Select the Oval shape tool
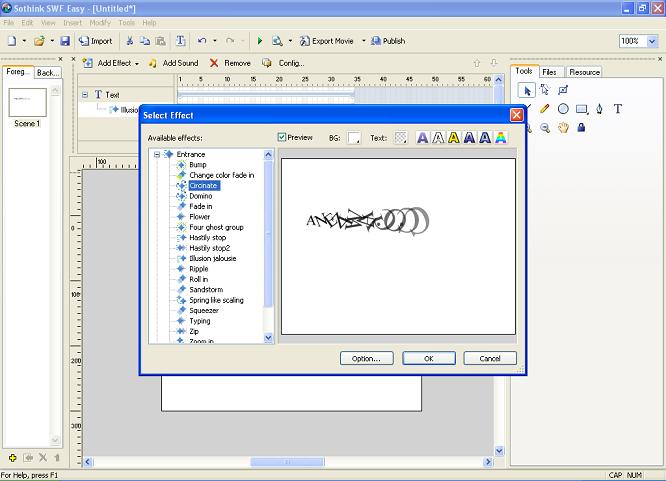 563,109
